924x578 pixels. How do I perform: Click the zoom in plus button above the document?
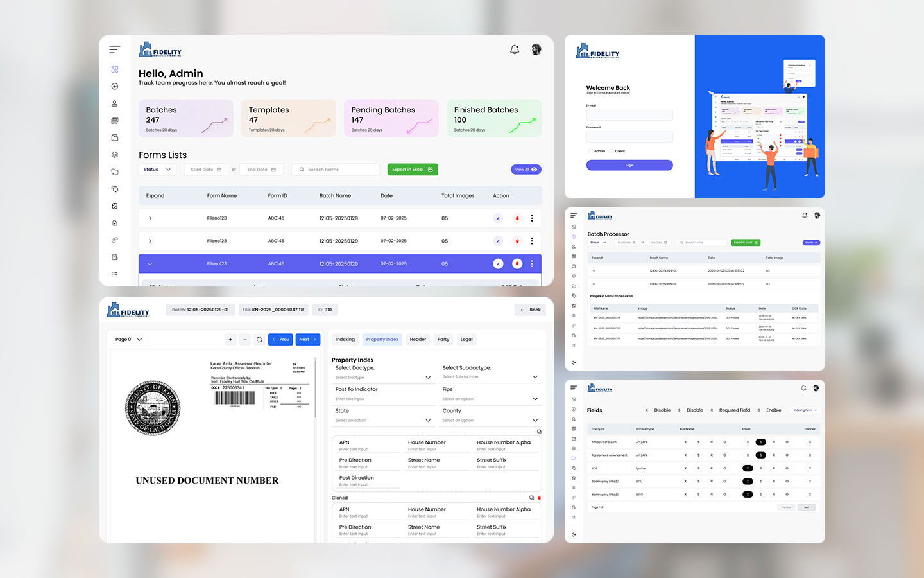[230, 340]
